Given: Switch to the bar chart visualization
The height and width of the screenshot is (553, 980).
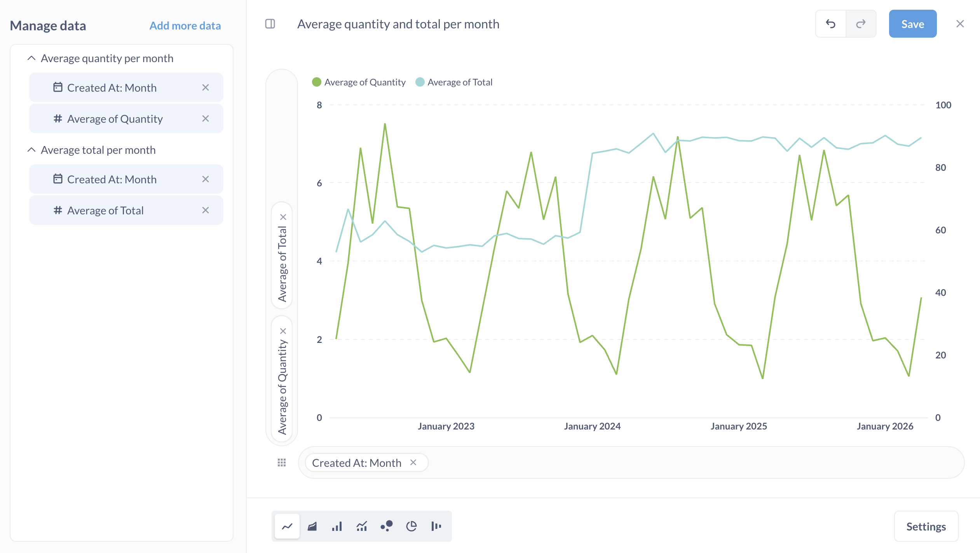Looking at the screenshot, I should (x=337, y=526).
